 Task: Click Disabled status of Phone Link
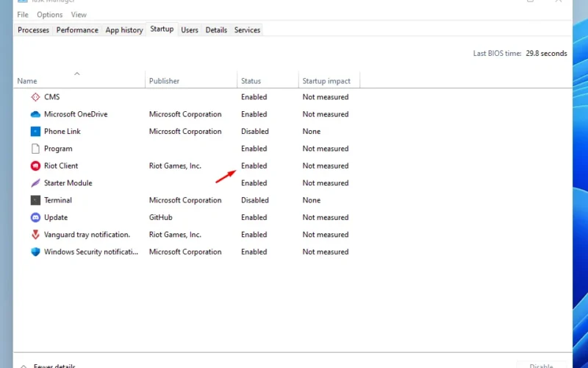[x=255, y=132]
